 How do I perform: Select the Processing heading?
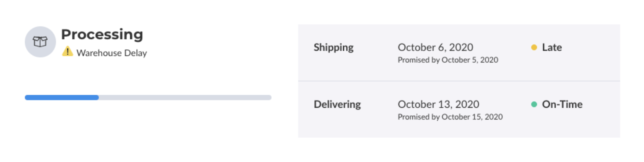click(102, 34)
